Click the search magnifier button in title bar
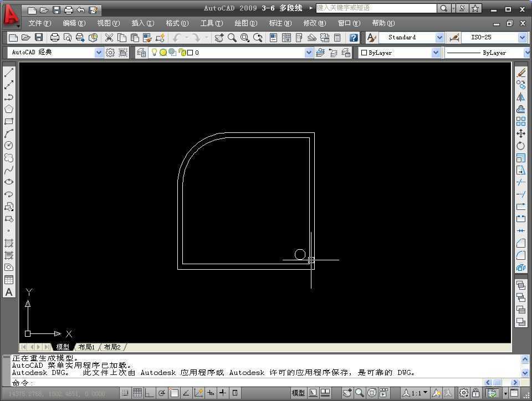This screenshot has width=532, height=401. tap(443, 8)
